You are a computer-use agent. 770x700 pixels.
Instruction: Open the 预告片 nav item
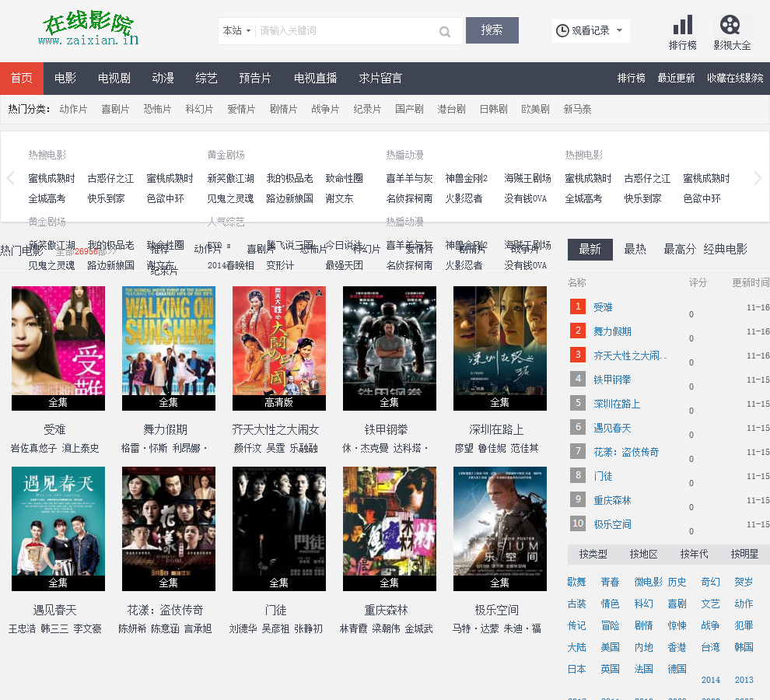point(255,78)
